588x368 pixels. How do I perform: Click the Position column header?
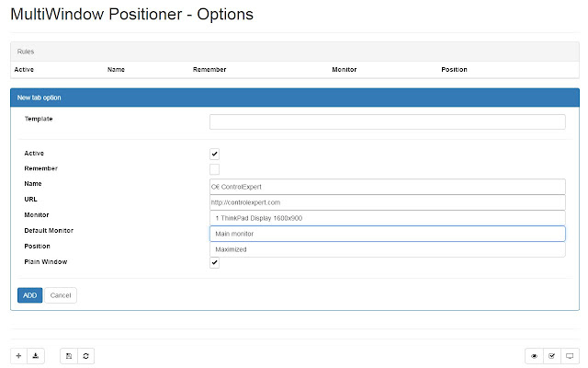[454, 70]
